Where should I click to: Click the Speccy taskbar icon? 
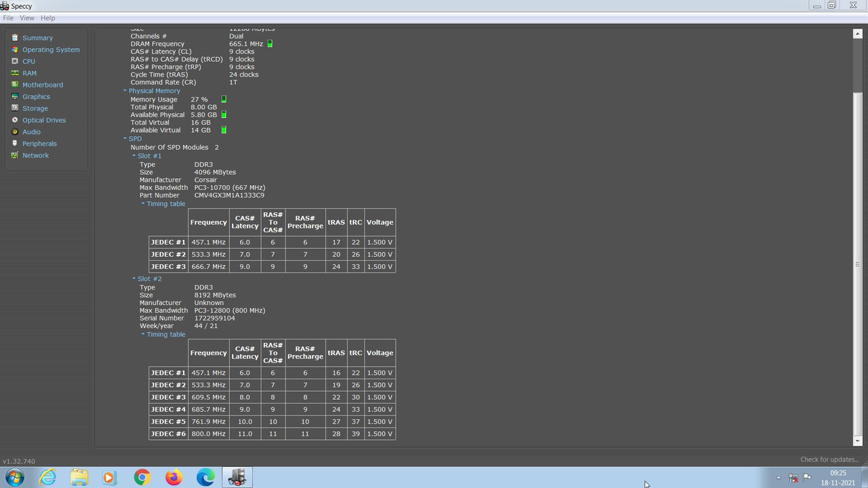237,477
